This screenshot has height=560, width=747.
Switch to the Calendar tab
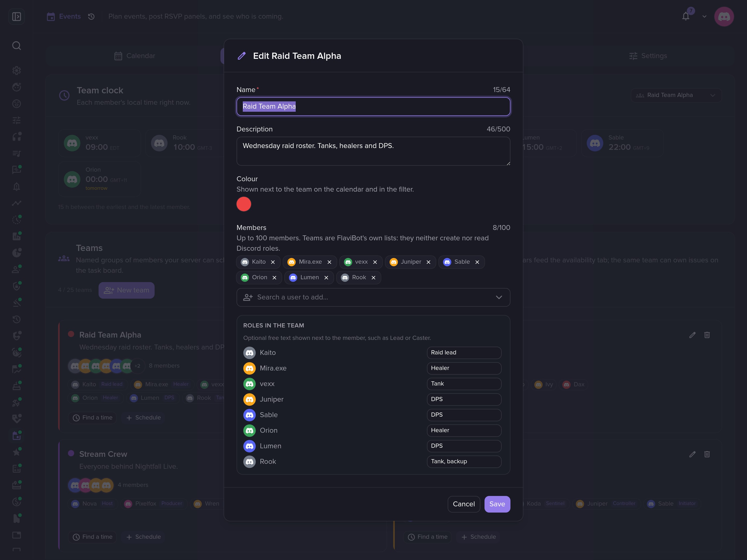pos(135,56)
